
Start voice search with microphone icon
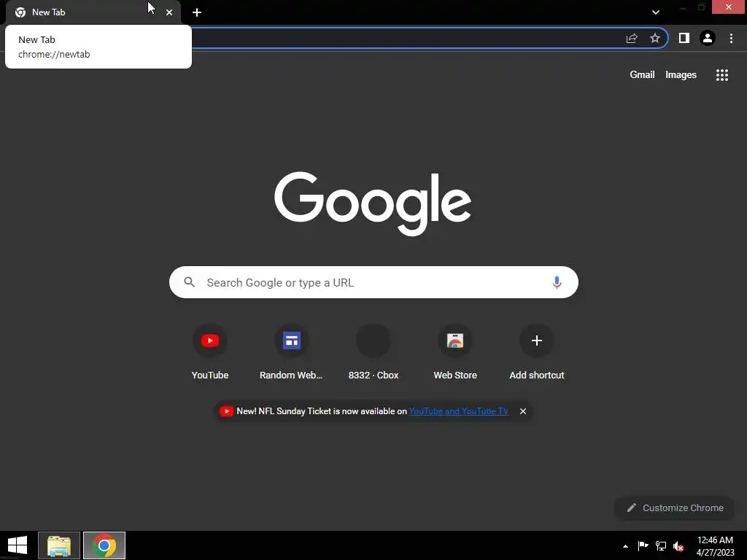(557, 282)
